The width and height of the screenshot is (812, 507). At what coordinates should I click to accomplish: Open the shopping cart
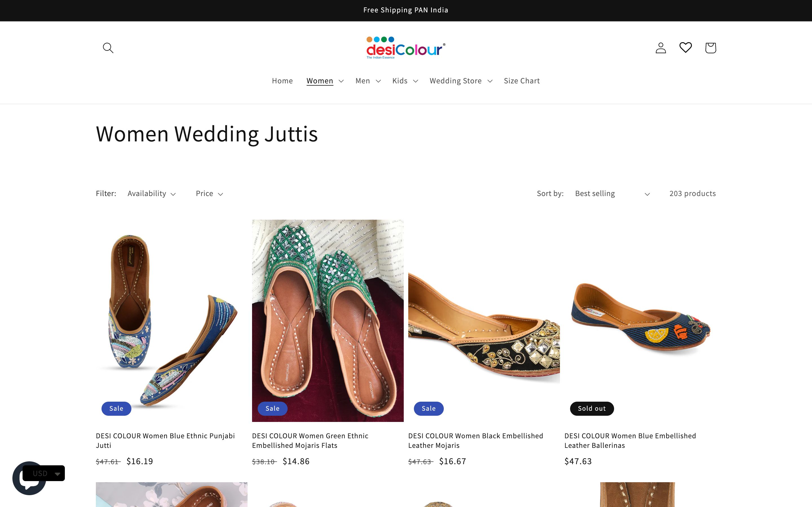[x=710, y=48]
